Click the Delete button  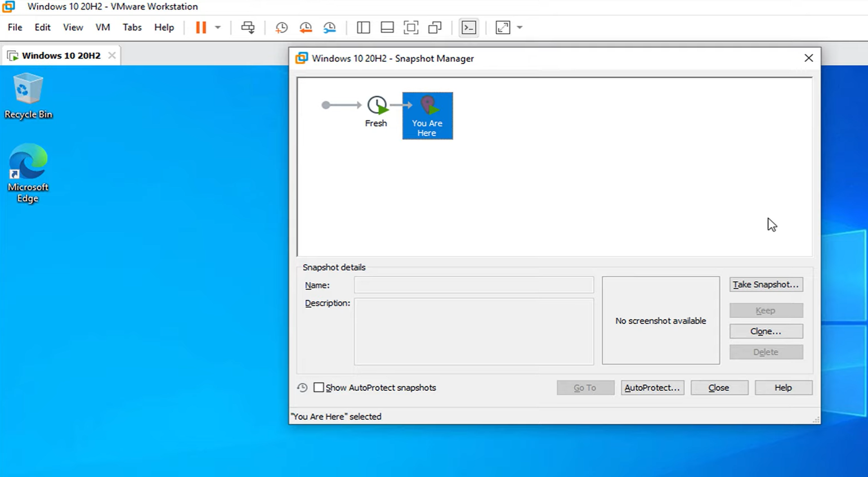point(766,352)
